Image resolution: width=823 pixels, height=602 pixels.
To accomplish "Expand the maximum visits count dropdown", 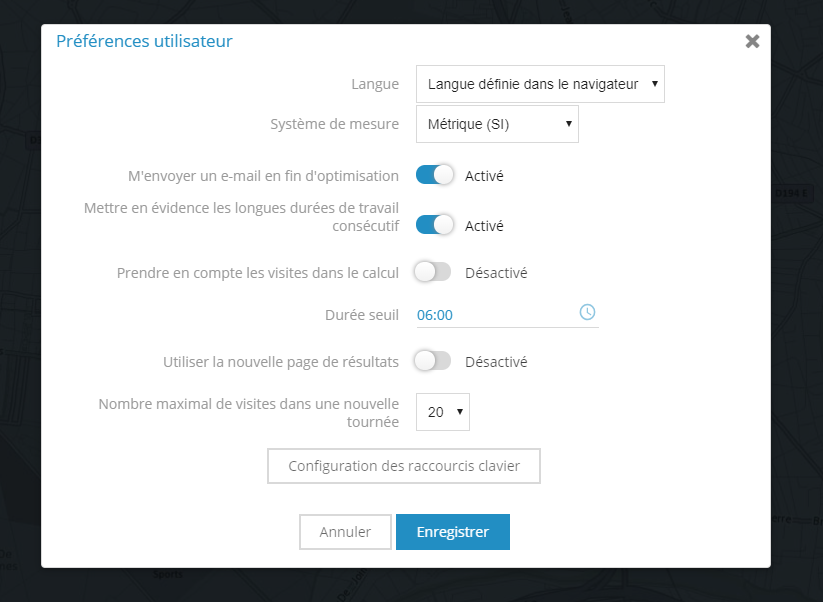I will 442,411.
